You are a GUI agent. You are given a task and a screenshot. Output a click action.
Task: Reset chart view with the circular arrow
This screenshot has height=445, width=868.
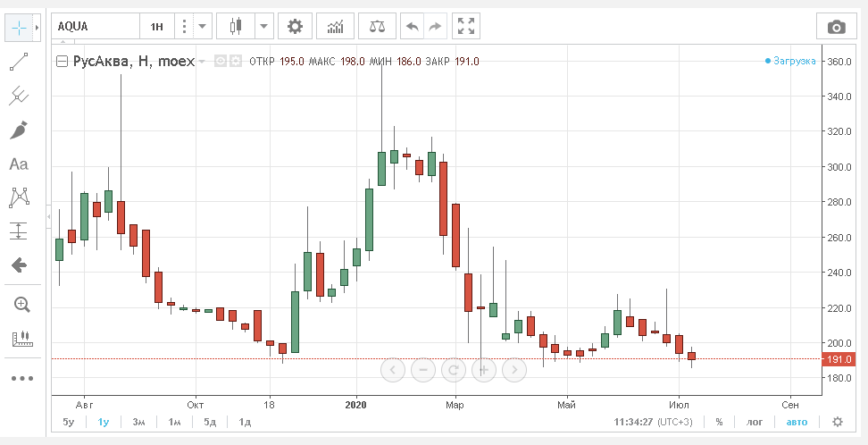454,370
